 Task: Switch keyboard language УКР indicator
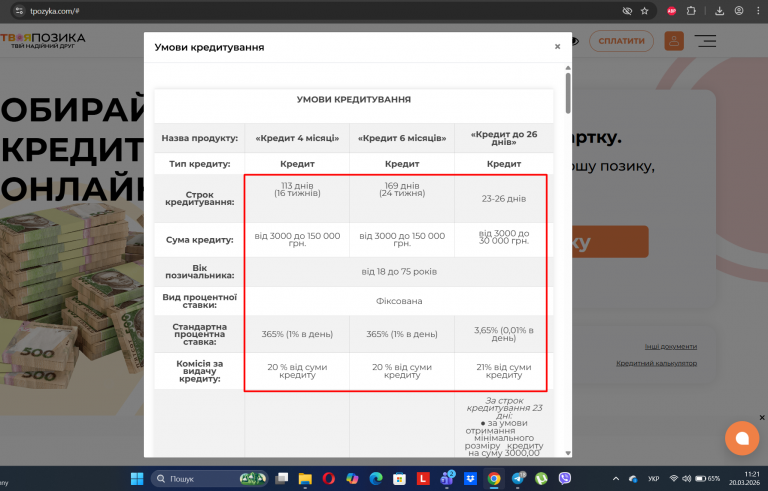[653, 479]
